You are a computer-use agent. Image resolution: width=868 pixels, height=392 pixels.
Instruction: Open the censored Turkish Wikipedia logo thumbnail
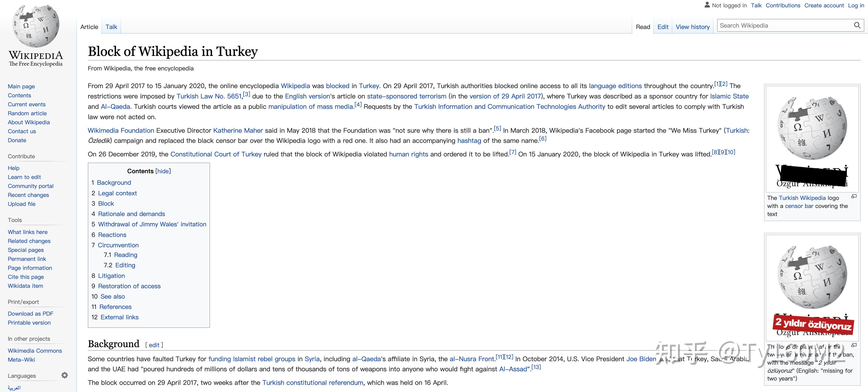pyautogui.click(x=812, y=139)
